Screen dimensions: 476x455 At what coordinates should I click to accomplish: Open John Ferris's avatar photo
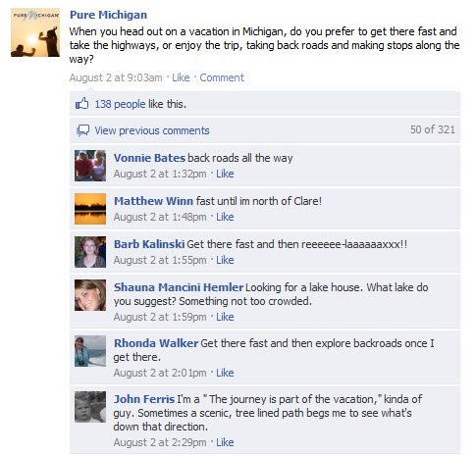(90, 407)
